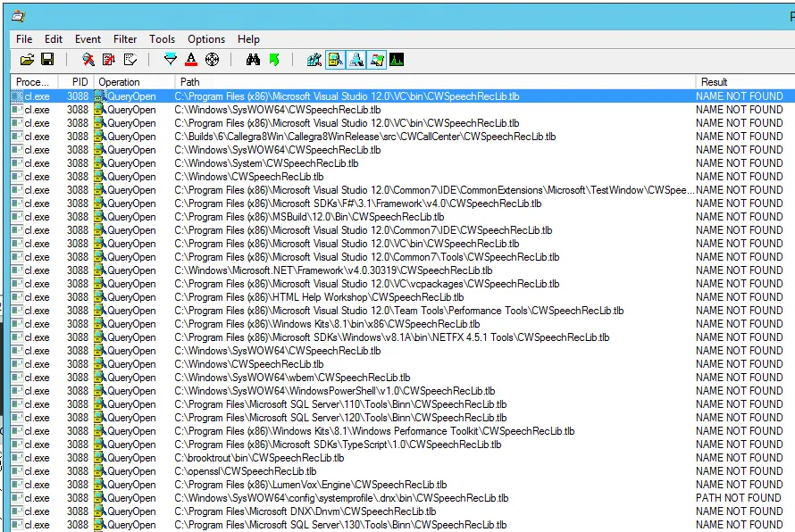Toggle Show File System Activity icon
This screenshot has height=532, width=795.
pyautogui.click(x=335, y=60)
